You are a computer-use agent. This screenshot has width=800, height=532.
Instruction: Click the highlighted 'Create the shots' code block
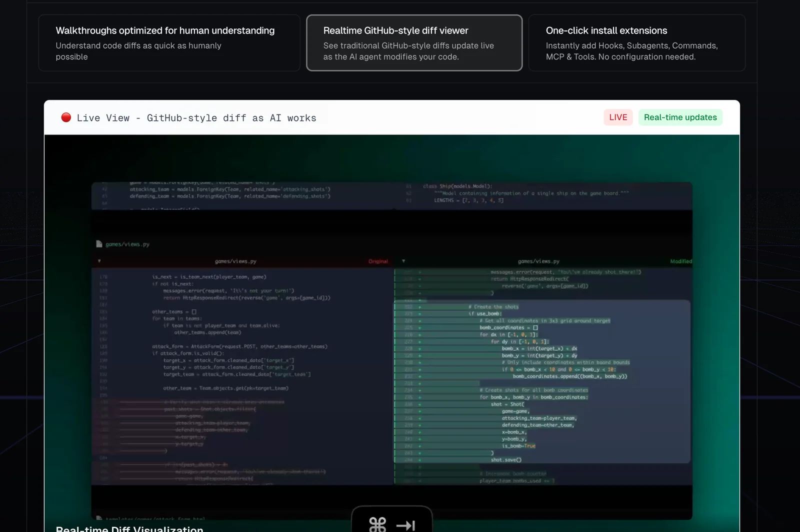542,381
